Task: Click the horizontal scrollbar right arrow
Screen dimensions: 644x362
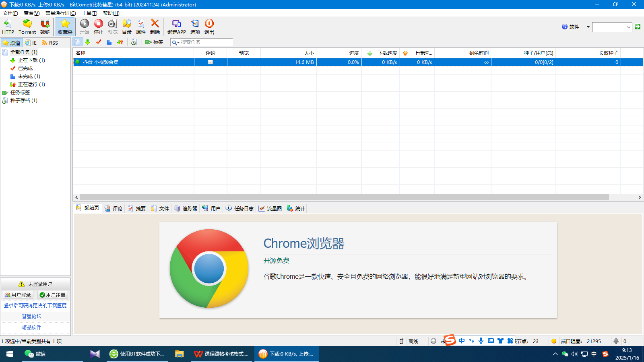Action: 640,197
